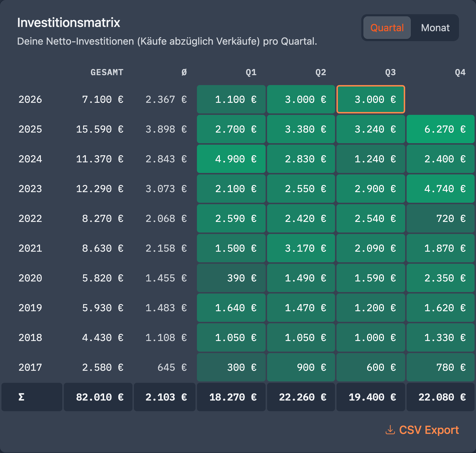Screen dimensions: 476x453
Task: Click the 2021 Q2 cell 3.170 €
Action: click(x=301, y=248)
